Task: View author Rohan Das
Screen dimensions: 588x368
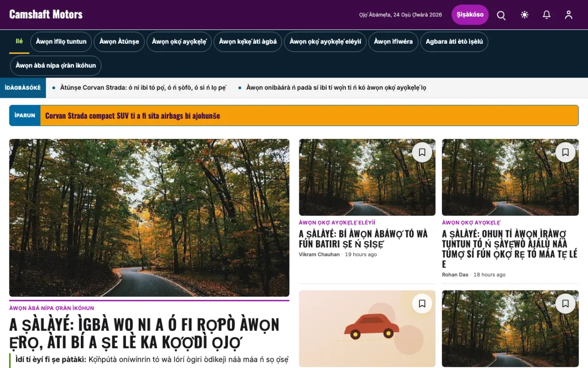Action: point(455,275)
